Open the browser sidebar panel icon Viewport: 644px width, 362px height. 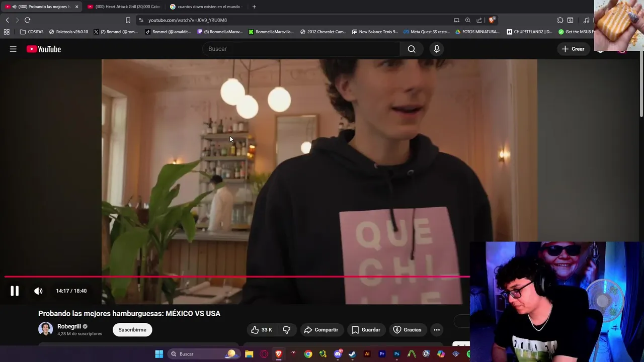570,20
